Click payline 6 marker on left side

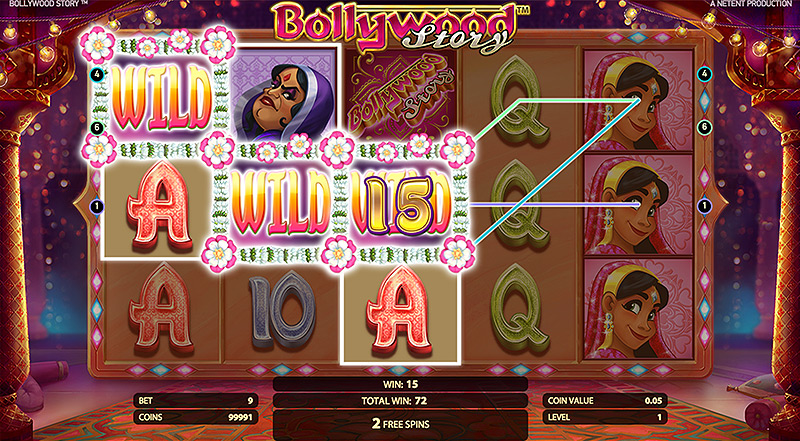point(96,128)
